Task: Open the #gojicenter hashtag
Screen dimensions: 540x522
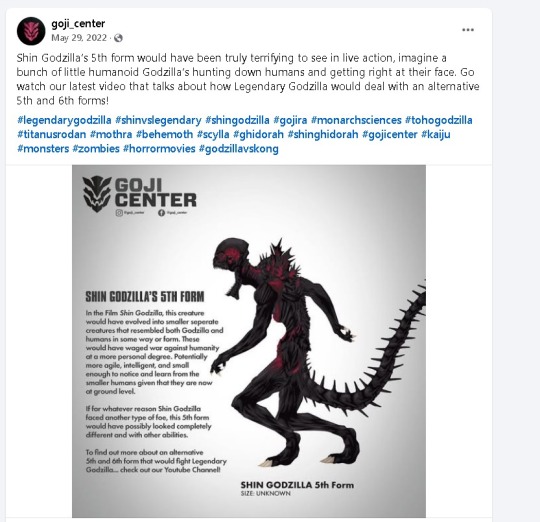Action: [x=390, y=134]
